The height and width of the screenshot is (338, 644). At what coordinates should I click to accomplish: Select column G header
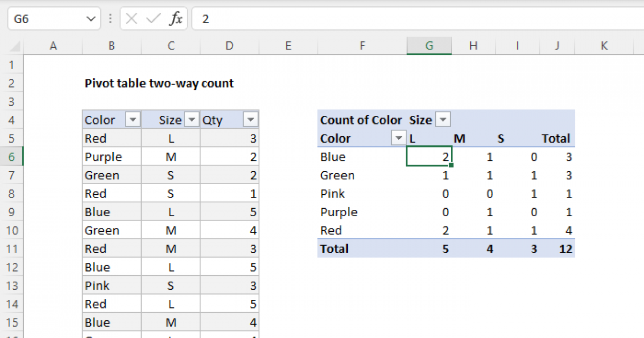point(429,46)
